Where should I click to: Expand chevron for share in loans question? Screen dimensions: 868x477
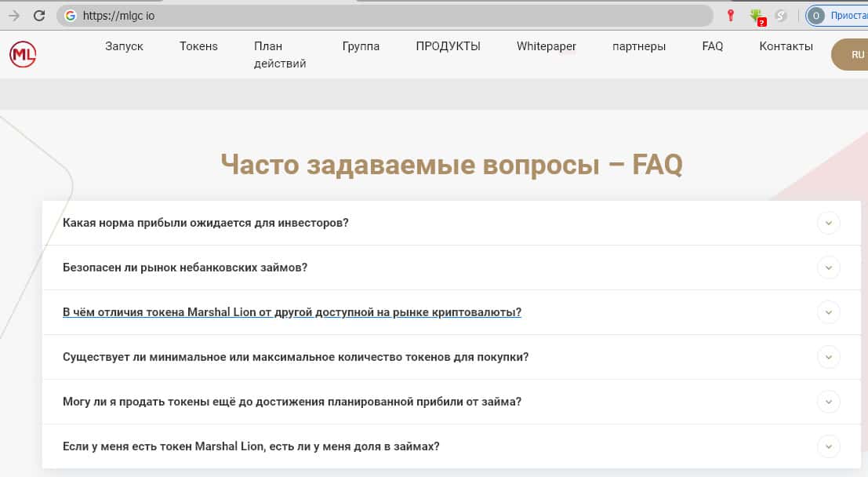pos(828,446)
